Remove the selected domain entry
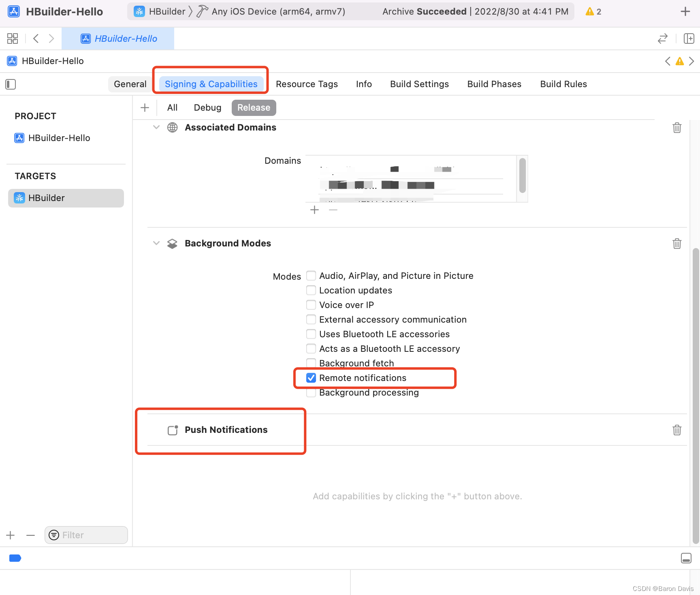 coord(333,210)
